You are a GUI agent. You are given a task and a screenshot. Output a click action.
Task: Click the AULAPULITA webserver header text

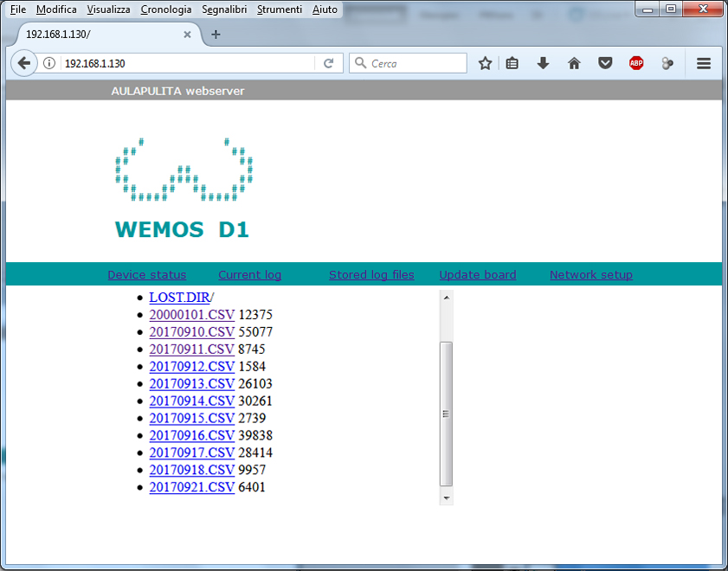(x=177, y=91)
